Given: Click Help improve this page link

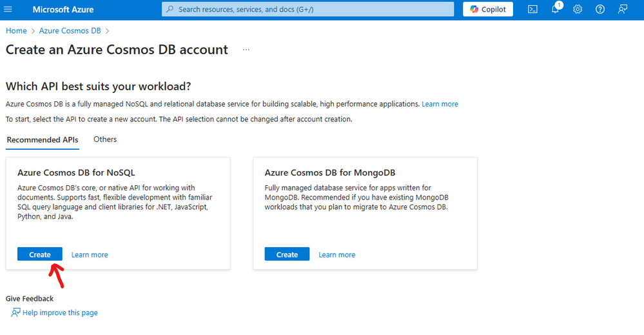Looking at the screenshot, I should pos(60,313).
